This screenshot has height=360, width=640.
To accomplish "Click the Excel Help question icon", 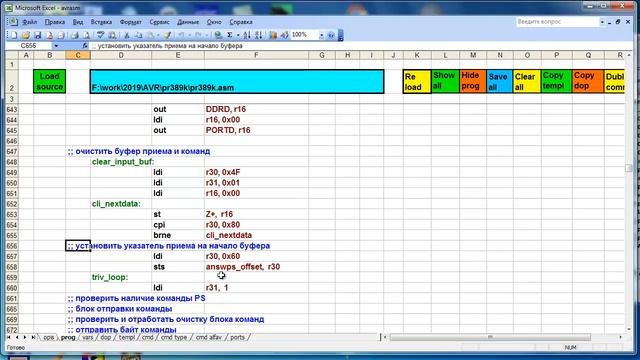I will click(x=331, y=36).
